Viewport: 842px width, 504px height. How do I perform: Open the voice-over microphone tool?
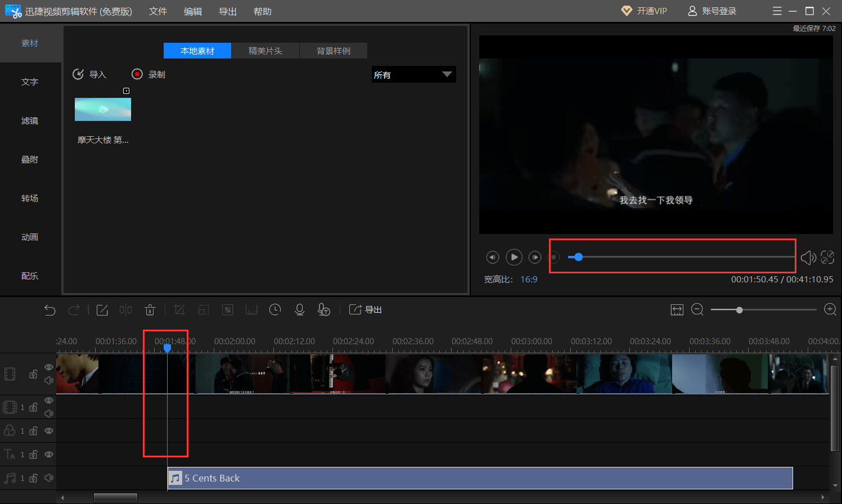pos(300,310)
